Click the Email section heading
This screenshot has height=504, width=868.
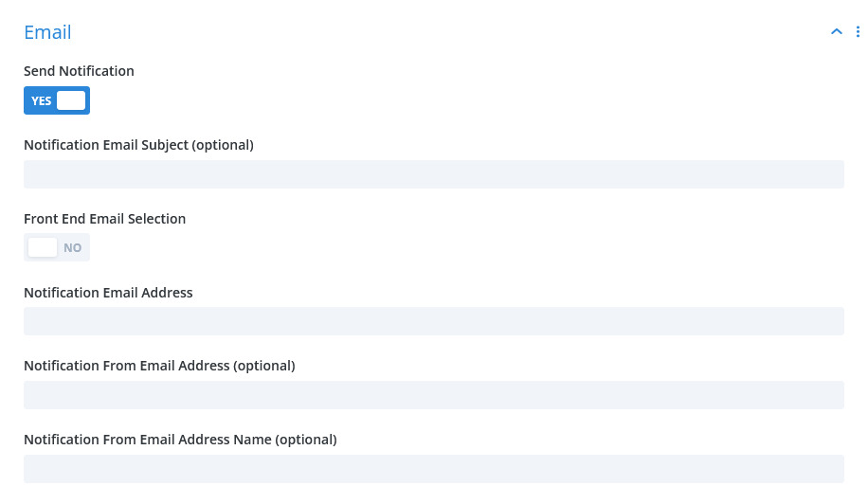pos(47,32)
